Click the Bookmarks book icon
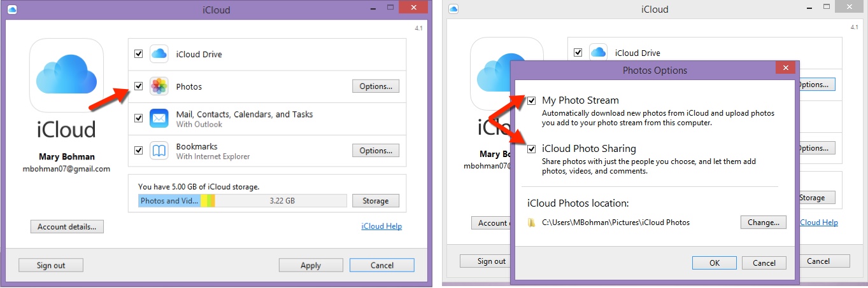Screen dimensions: 868x288 159,151
